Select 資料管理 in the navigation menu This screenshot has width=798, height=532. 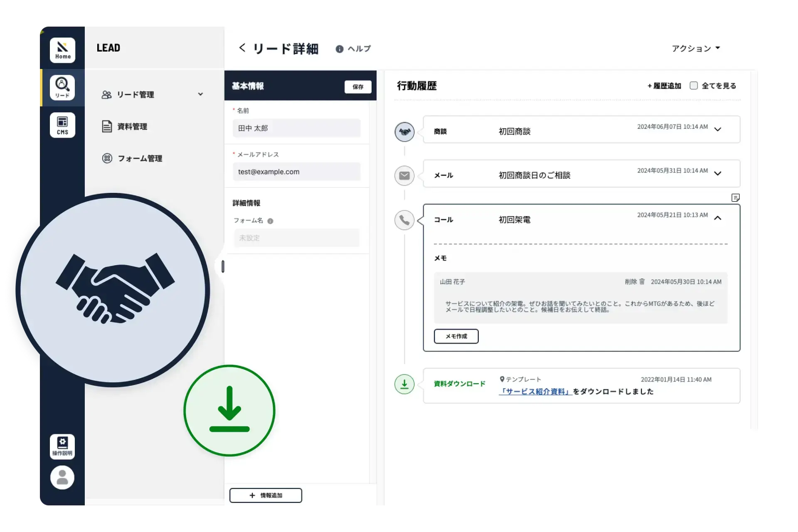tap(131, 126)
